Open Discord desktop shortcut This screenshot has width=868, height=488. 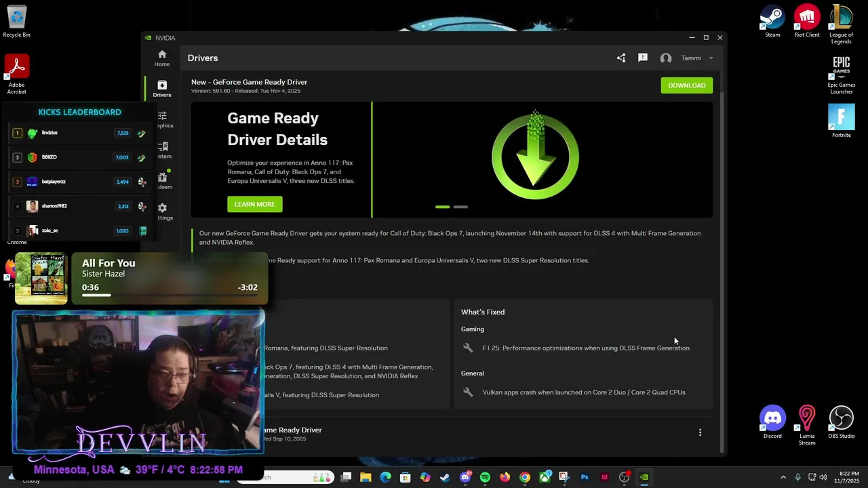tap(772, 422)
